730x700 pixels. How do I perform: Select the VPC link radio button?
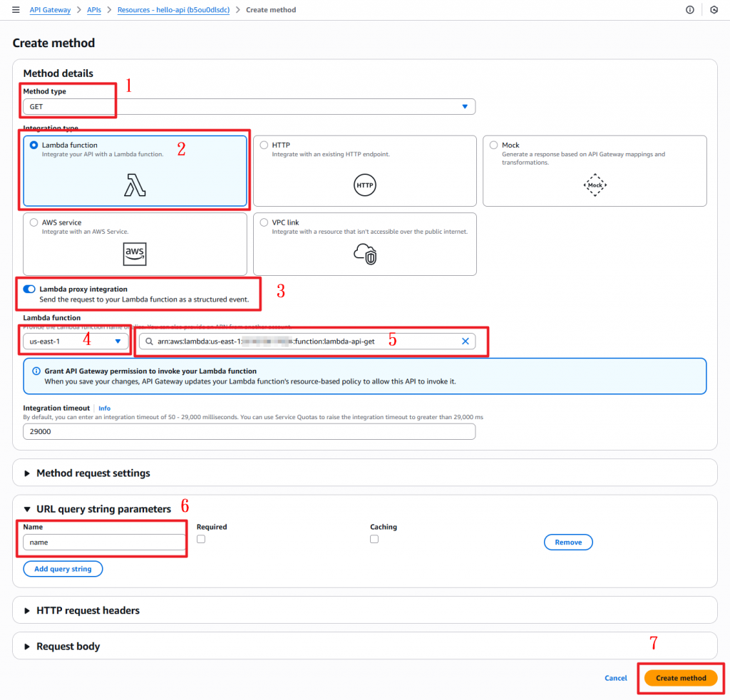click(264, 222)
